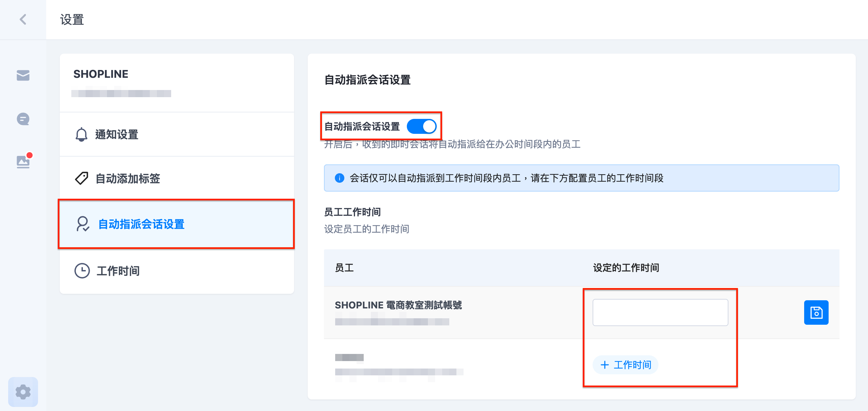Viewport: 868px width, 411px height.
Task: Click the 开启后 description under the switch
Action: point(452,145)
